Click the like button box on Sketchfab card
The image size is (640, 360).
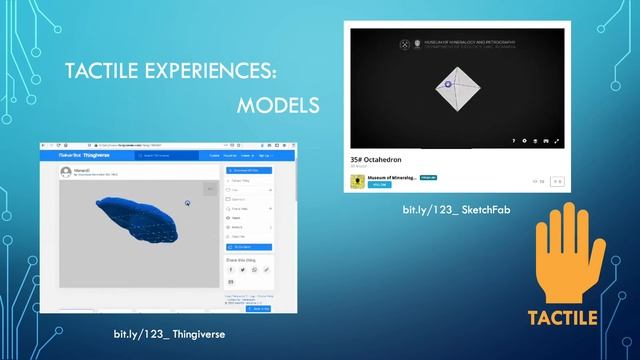pos(558,181)
